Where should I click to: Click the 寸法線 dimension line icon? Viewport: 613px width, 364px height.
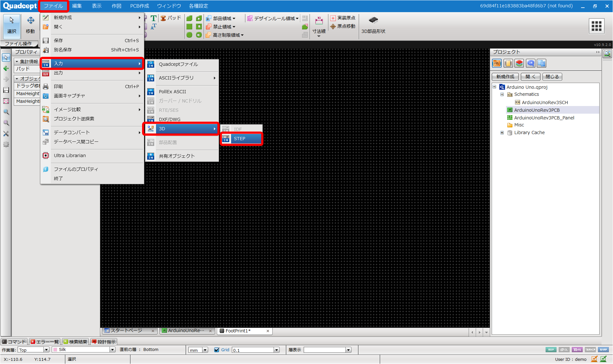click(x=319, y=21)
